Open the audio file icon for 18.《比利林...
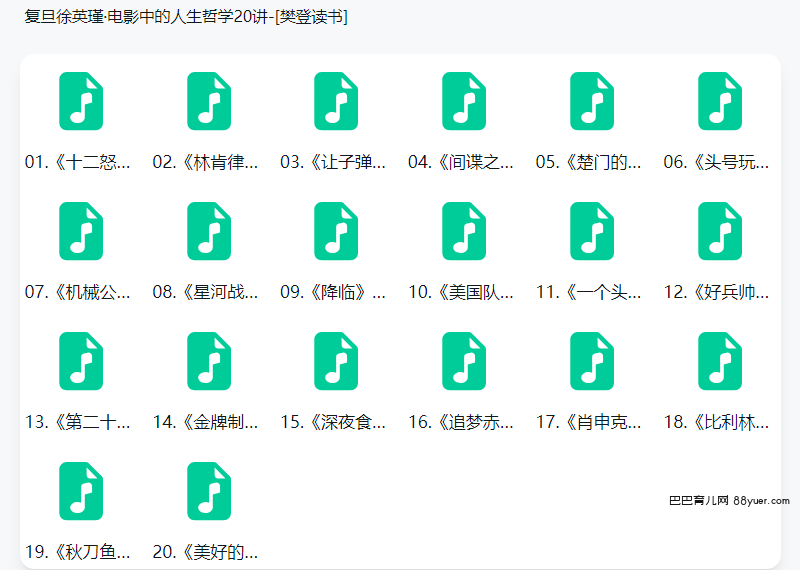800x570 pixels. [720, 361]
